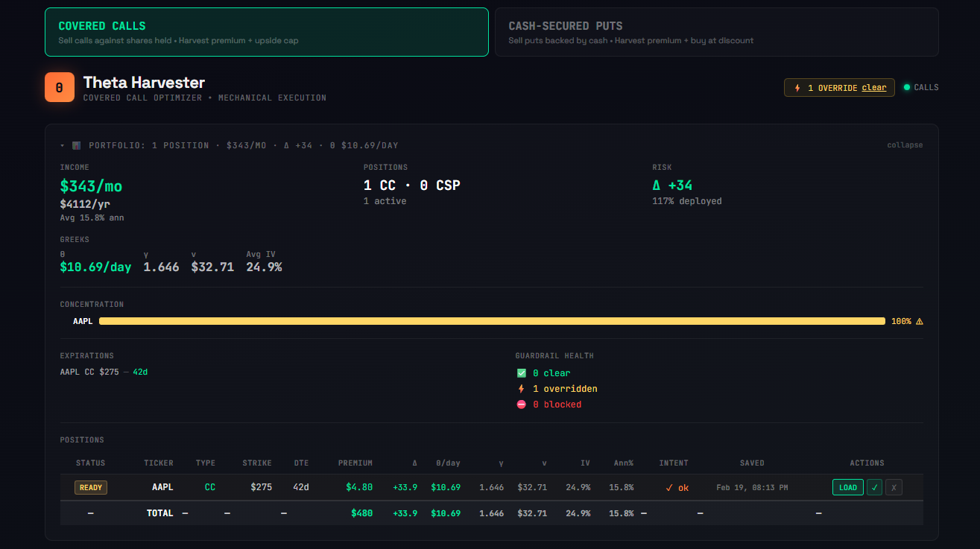
Task: Dismiss the AAPL position with X button
Action: click(894, 487)
